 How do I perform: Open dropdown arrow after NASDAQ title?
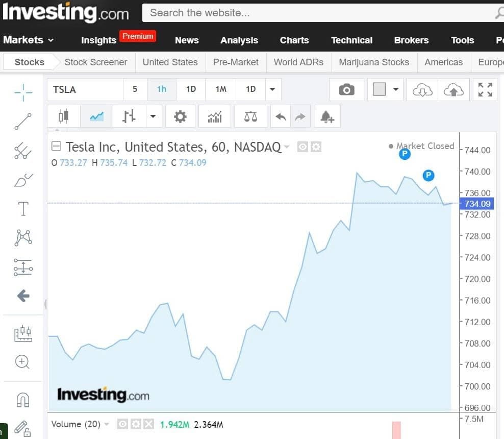click(286, 148)
